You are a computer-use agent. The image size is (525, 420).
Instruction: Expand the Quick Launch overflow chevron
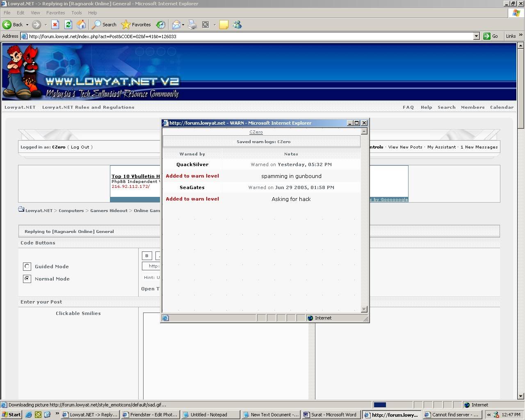57,414
